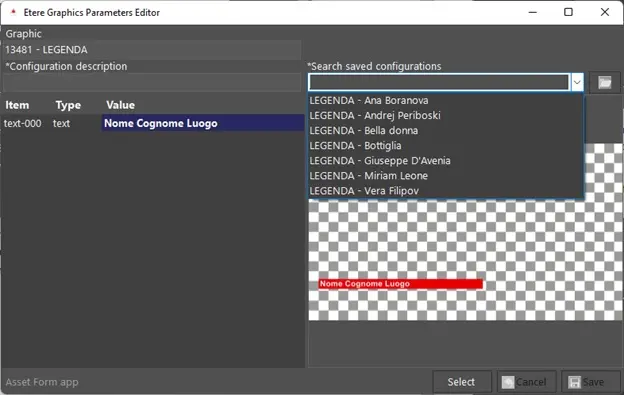624x395 pixels.
Task: Choose LEGENDA - Giuseppe D'Avenia
Action: pos(446,161)
